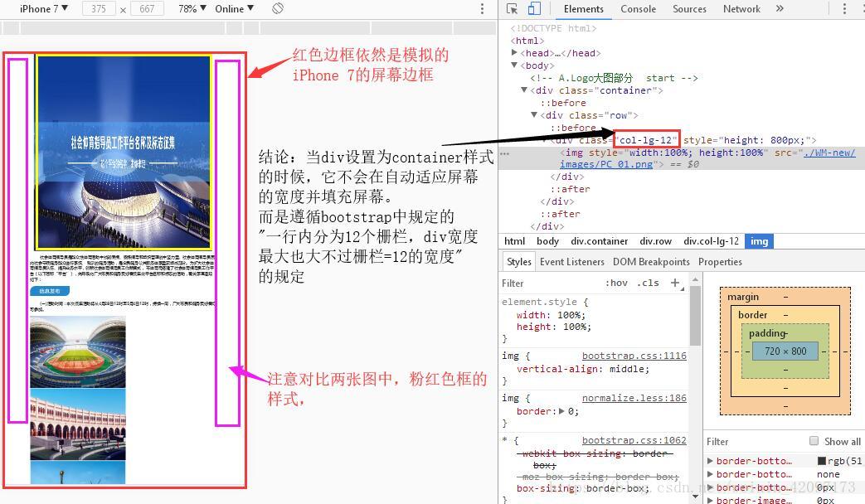Select body in the breadcrumb bar

coord(548,241)
